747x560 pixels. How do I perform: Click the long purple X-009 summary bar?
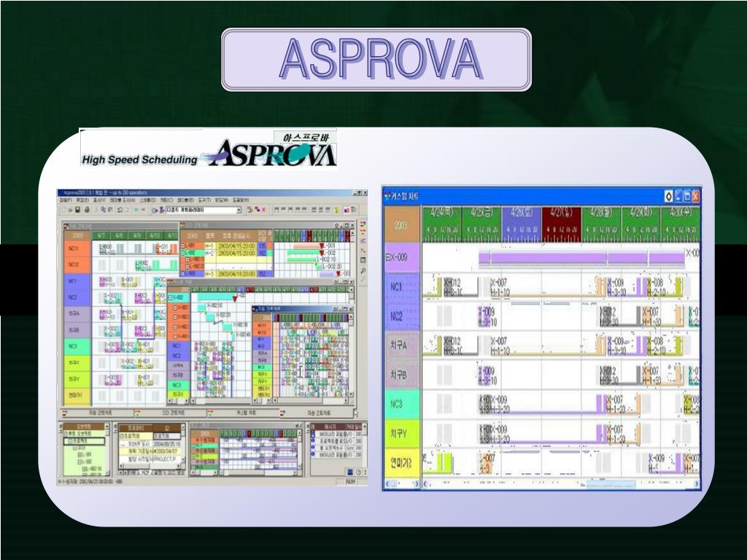pos(581,259)
